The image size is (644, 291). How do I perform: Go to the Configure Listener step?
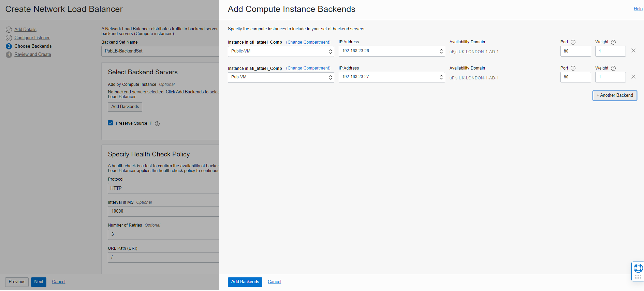click(x=32, y=38)
